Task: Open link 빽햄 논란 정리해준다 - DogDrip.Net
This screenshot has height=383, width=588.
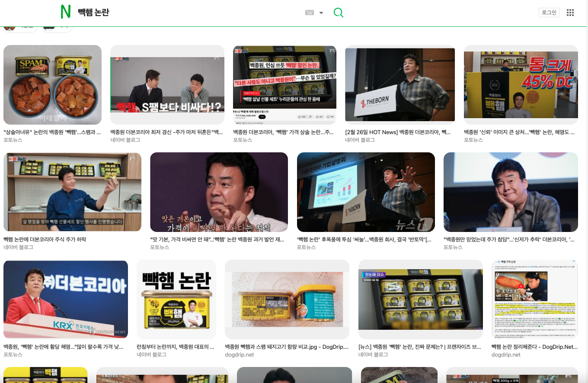Action: click(x=534, y=347)
